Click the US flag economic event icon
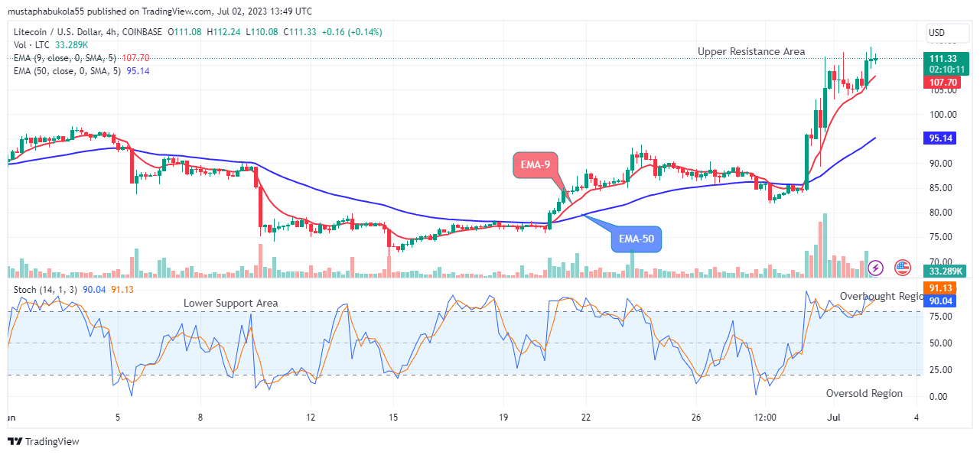The height and width of the screenshot is (455, 980). click(x=902, y=268)
